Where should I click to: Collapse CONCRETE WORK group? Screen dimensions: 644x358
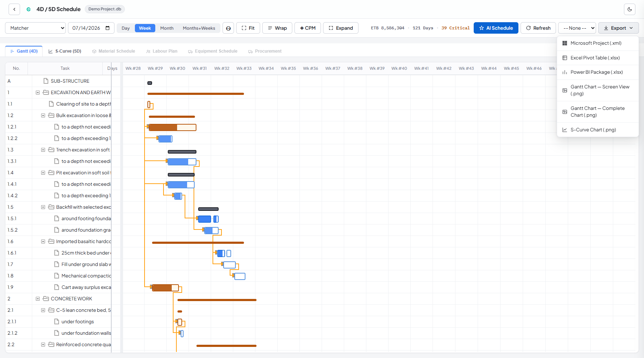coord(38,299)
